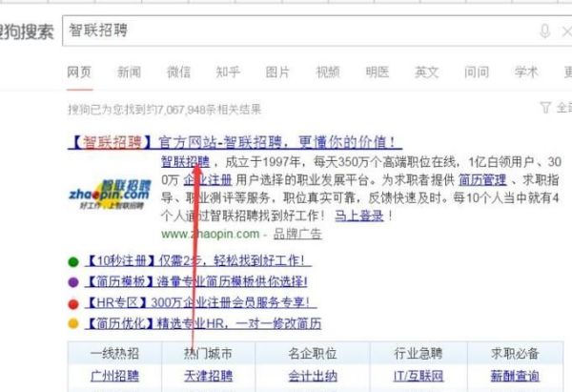This screenshot has width=572, height=392.
Task: Switch to the 英文 tab
Action: click(x=427, y=72)
